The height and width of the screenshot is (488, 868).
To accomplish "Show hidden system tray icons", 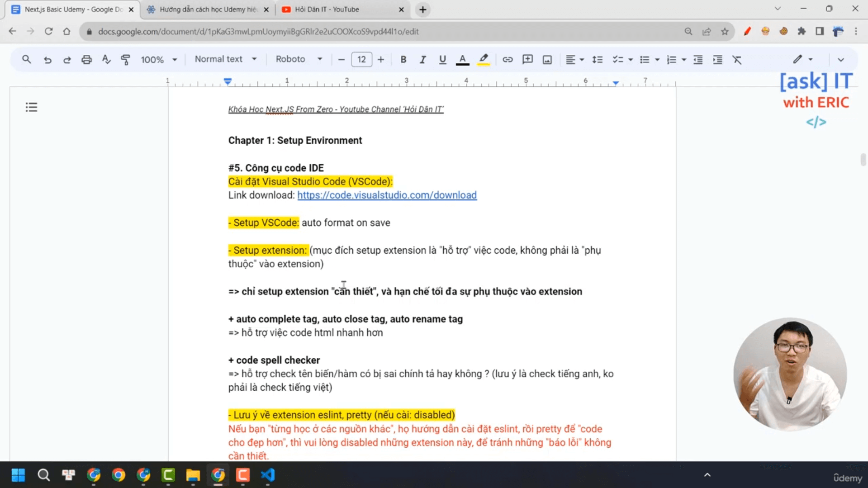I will (707, 475).
